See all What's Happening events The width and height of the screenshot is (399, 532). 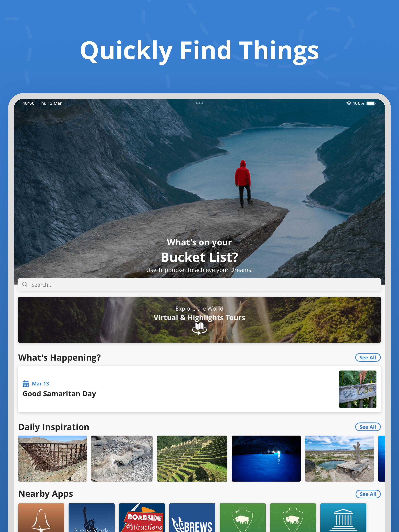pos(368,357)
